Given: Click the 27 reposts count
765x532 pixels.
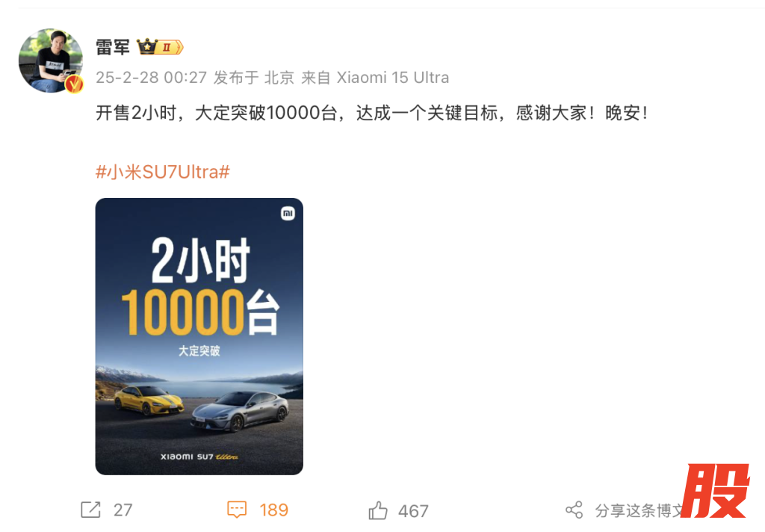Looking at the screenshot, I should click(123, 510).
